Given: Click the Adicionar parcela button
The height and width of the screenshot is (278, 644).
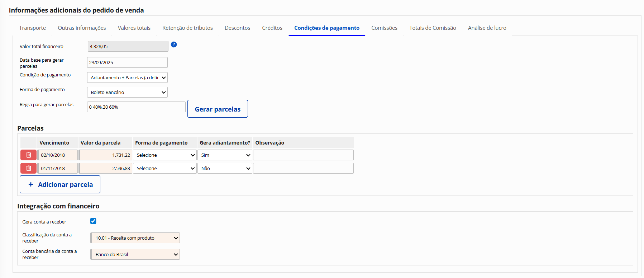Looking at the screenshot, I should tap(60, 184).
